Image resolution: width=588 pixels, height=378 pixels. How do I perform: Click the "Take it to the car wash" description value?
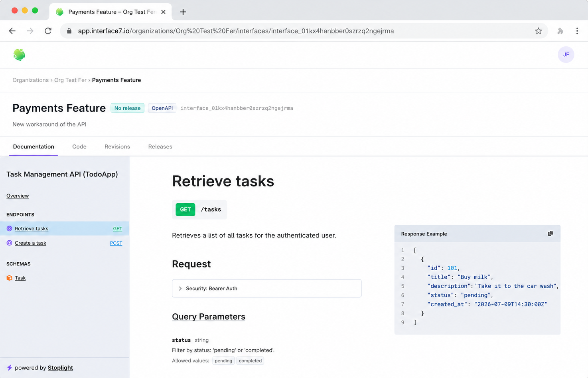pyautogui.click(x=516, y=286)
